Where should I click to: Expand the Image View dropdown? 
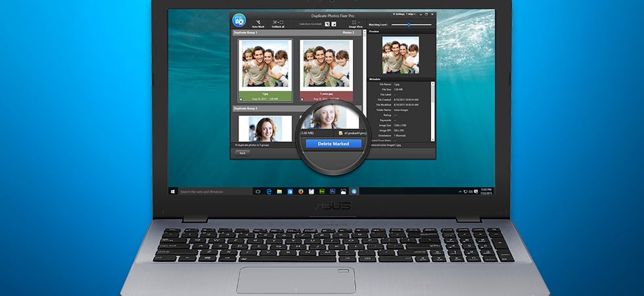click(356, 24)
